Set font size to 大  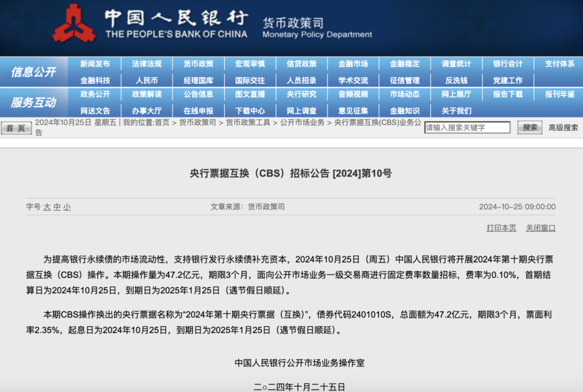point(47,207)
